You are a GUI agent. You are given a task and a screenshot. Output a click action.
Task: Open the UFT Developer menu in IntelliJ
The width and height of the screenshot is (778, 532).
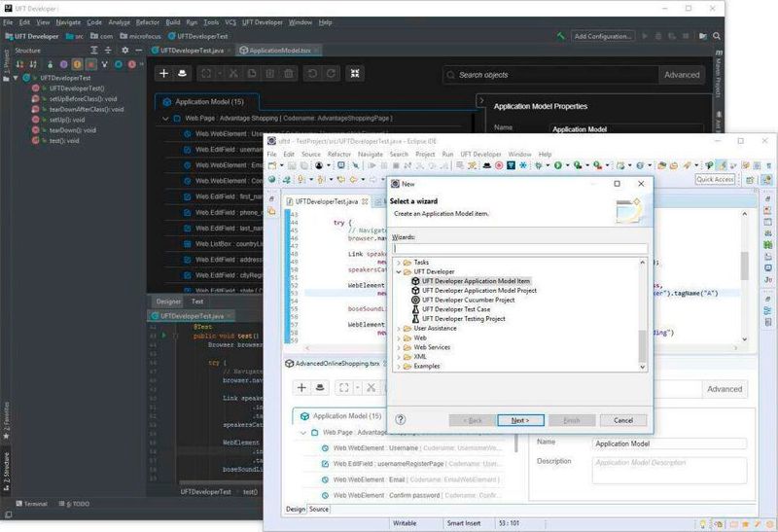262,22
